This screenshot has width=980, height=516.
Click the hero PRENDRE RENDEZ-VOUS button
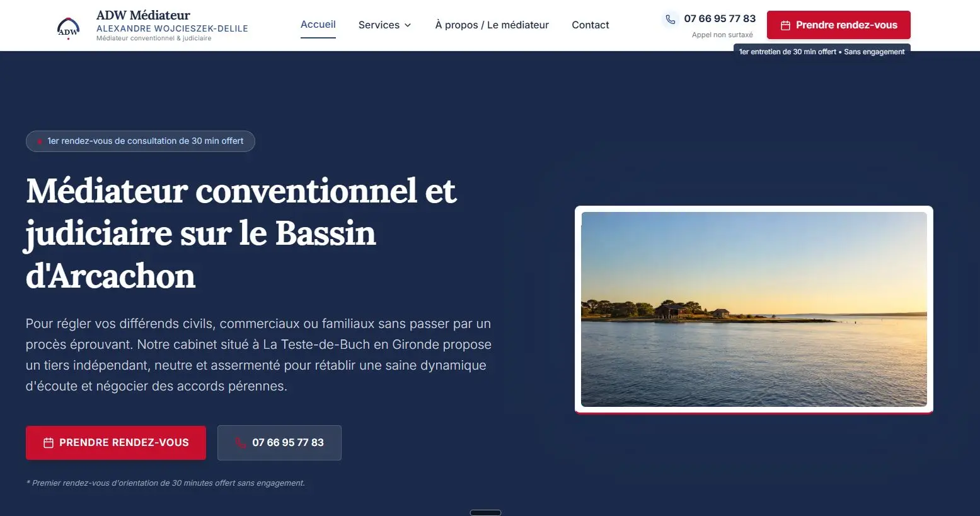(x=116, y=443)
